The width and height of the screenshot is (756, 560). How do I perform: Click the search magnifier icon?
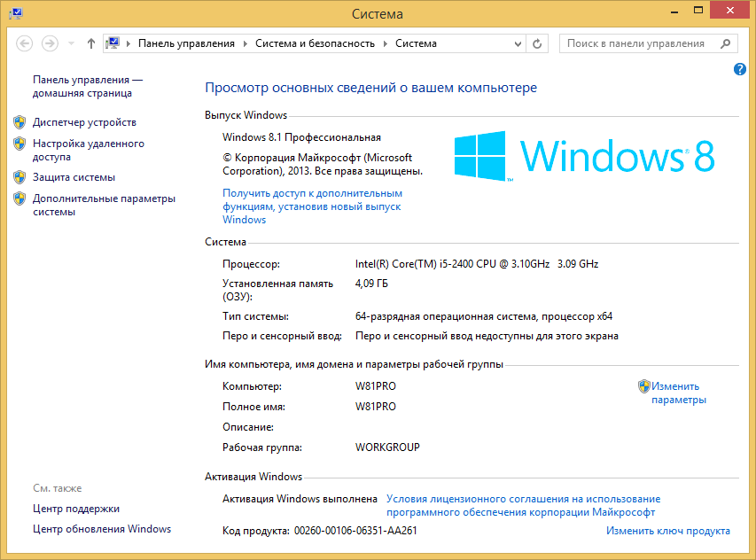coord(725,43)
